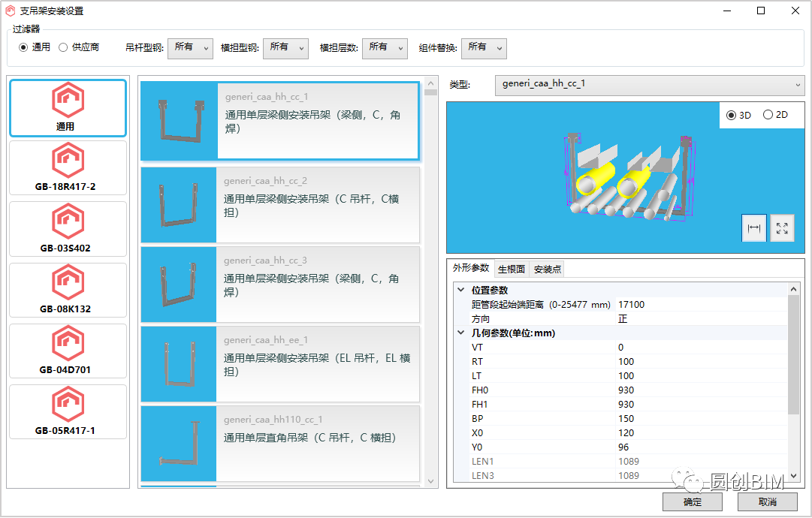Switch to the 安装点 tab
Screen dimensions: 812x518
[547, 269]
